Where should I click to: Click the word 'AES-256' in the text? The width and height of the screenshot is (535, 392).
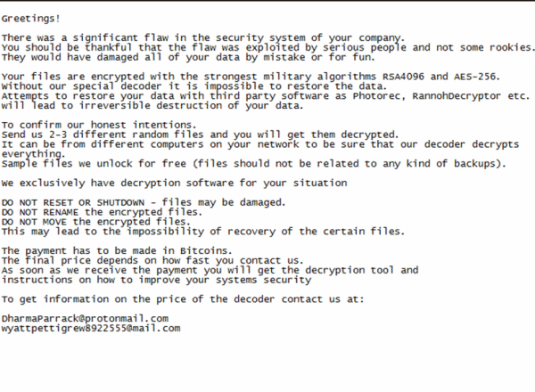pos(474,77)
